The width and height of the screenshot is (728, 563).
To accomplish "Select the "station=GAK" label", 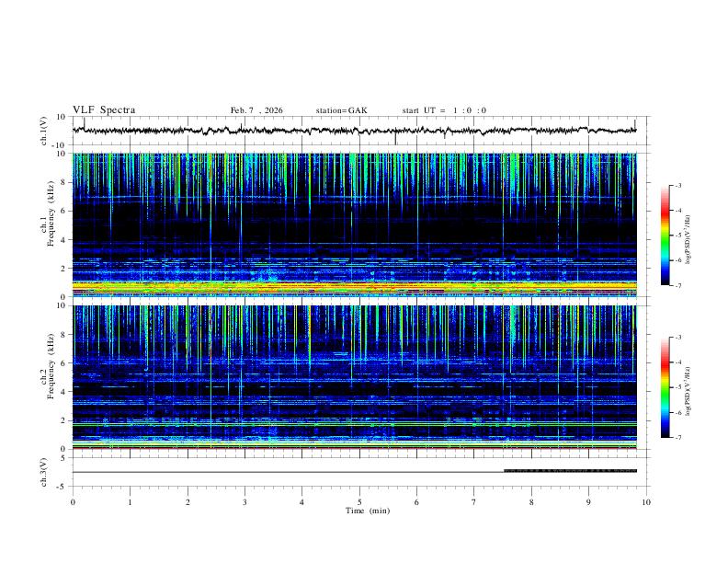I will tap(341, 110).
